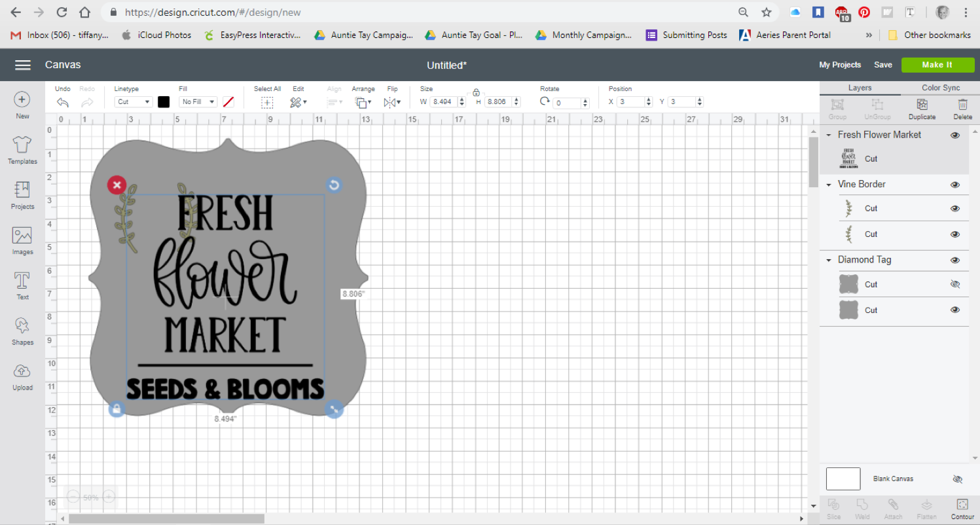Open My Projects link
980x525 pixels.
[840, 65]
